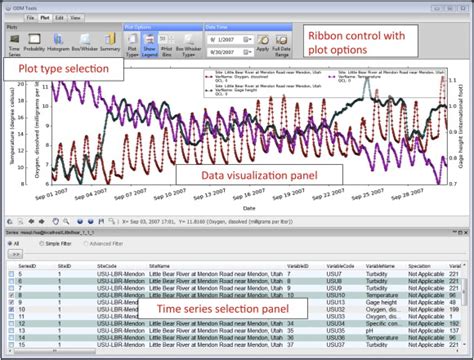Sort by the VariableName column header
This screenshot has width=474, height=360.
pyautogui.click(x=380, y=266)
